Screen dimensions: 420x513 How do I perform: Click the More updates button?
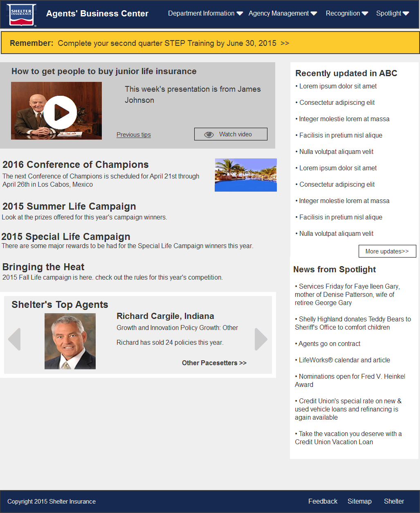pyautogui.click(x=387, y=251)
